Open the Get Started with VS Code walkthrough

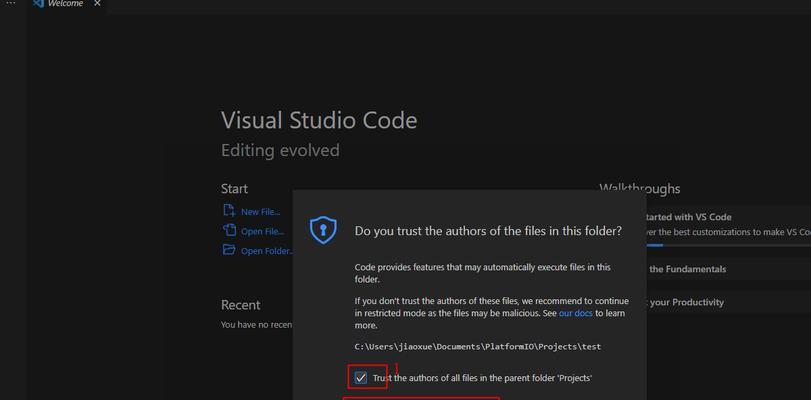pyautogui.click(x=729, y=225)
